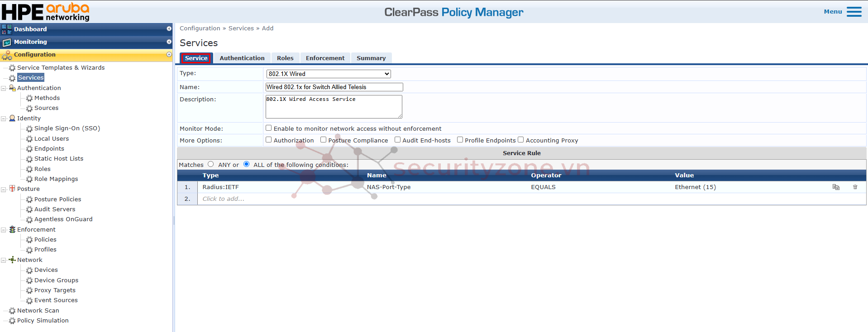Click the Dashboard panel icon
The width and height of the screenshot is (868, 332).
click(7, 29)
